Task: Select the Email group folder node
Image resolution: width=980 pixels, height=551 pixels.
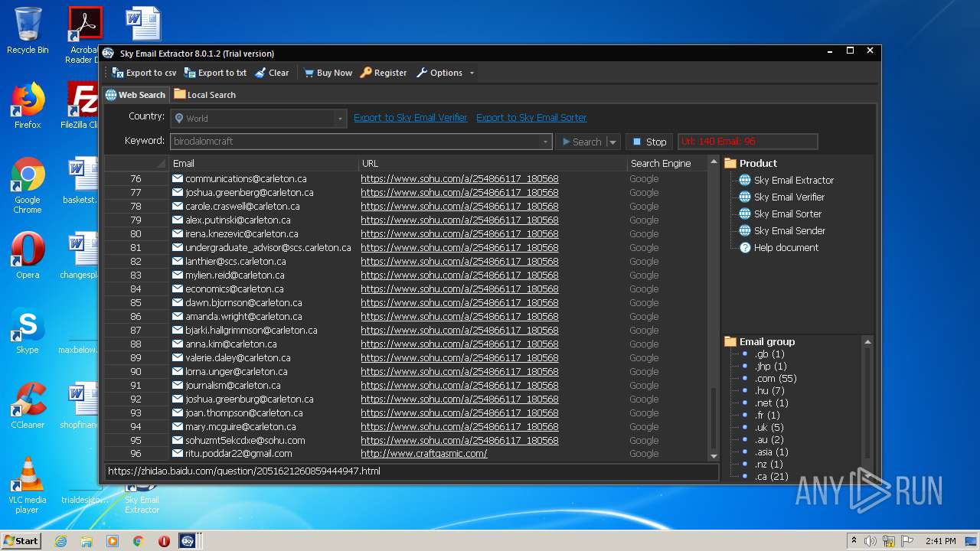Action: (760, 341)
